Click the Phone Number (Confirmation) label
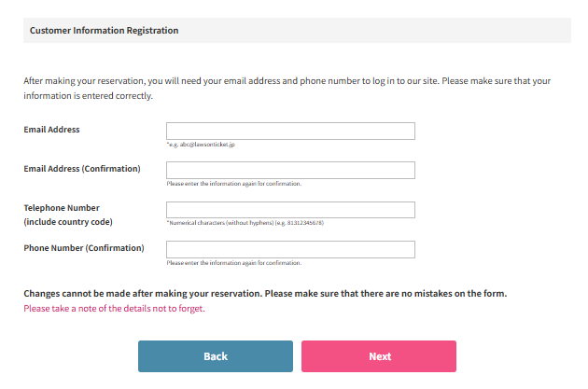588x389 pixels. coord(84,248)
